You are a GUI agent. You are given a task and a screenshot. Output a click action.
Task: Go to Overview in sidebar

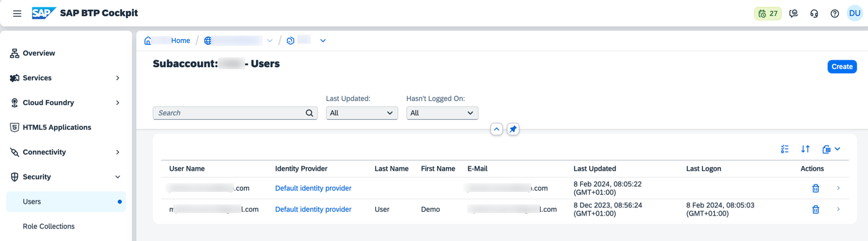tap(39, 53)
